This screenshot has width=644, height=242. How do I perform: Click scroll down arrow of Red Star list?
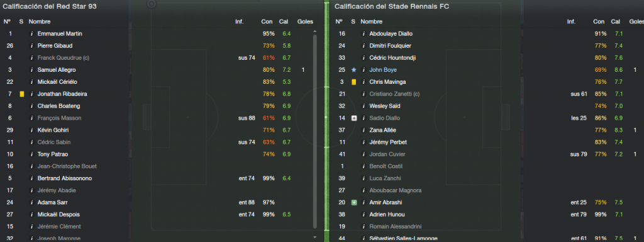click(315, 237)
